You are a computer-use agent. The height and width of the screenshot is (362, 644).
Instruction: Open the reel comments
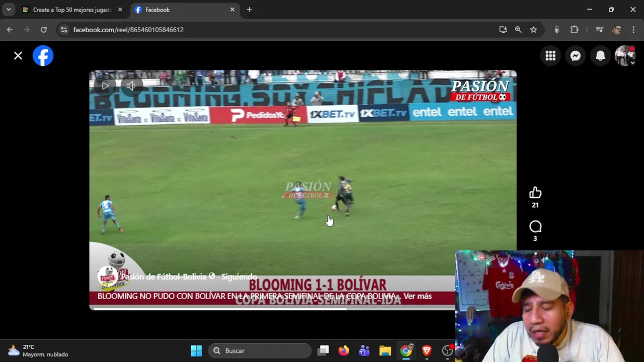535,227
